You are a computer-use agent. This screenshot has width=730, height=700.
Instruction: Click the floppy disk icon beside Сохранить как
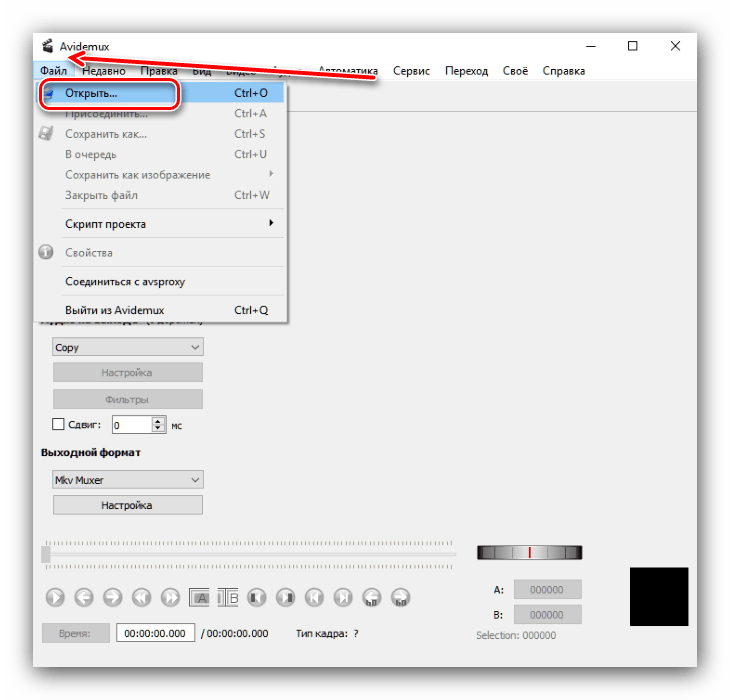(x=46, y=134)
